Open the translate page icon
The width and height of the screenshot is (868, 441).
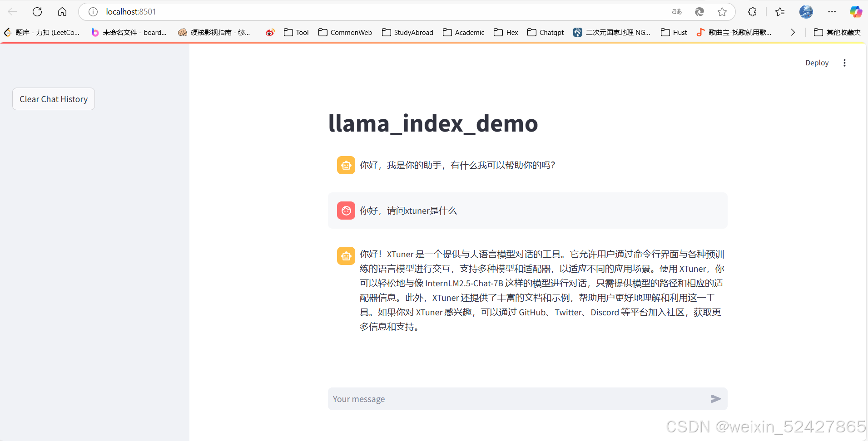677,12
